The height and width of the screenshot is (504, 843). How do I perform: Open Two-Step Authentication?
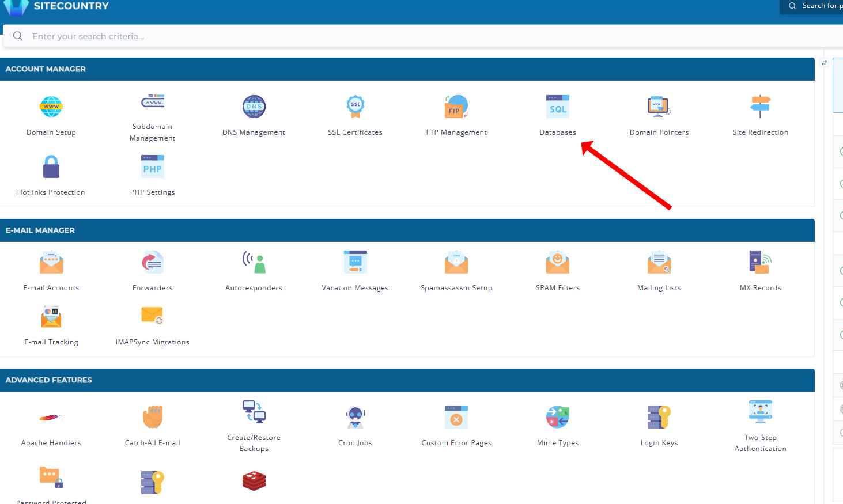pos(761,426)
